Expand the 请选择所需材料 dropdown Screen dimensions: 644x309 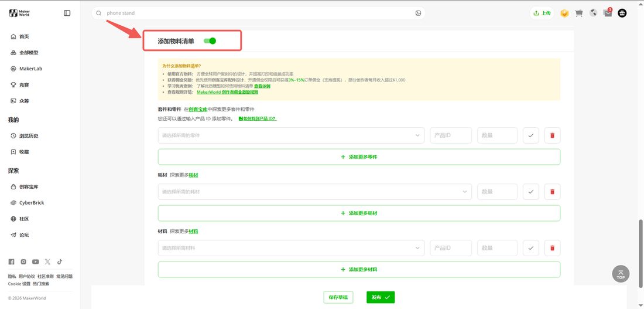pyautogui.click(x=291, y=248)
